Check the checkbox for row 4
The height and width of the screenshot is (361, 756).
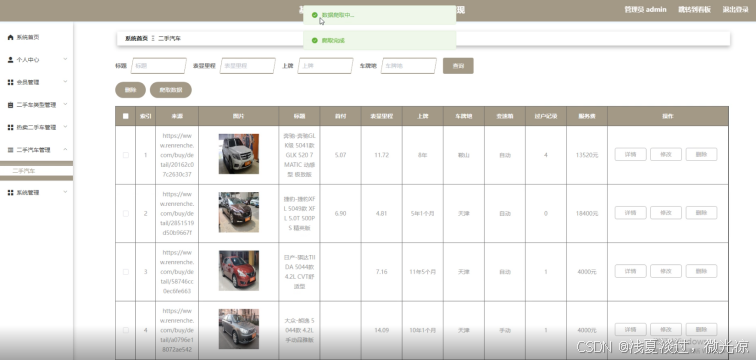(126, 330)
